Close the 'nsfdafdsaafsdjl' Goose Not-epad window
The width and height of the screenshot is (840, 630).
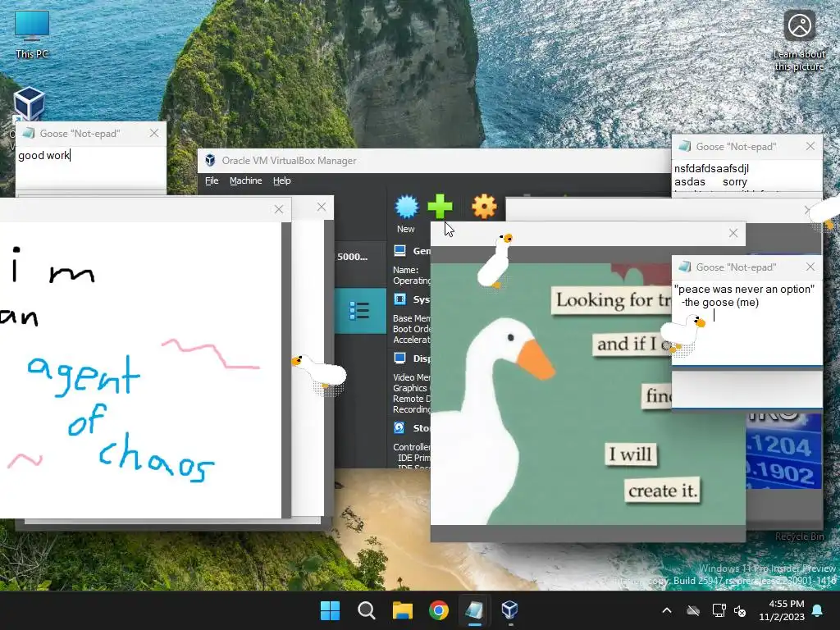(x=810, y=146)
